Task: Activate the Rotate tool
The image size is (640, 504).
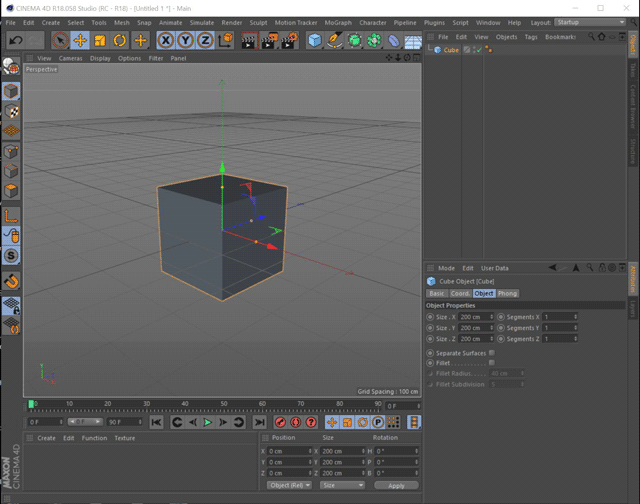Action: 120,40
